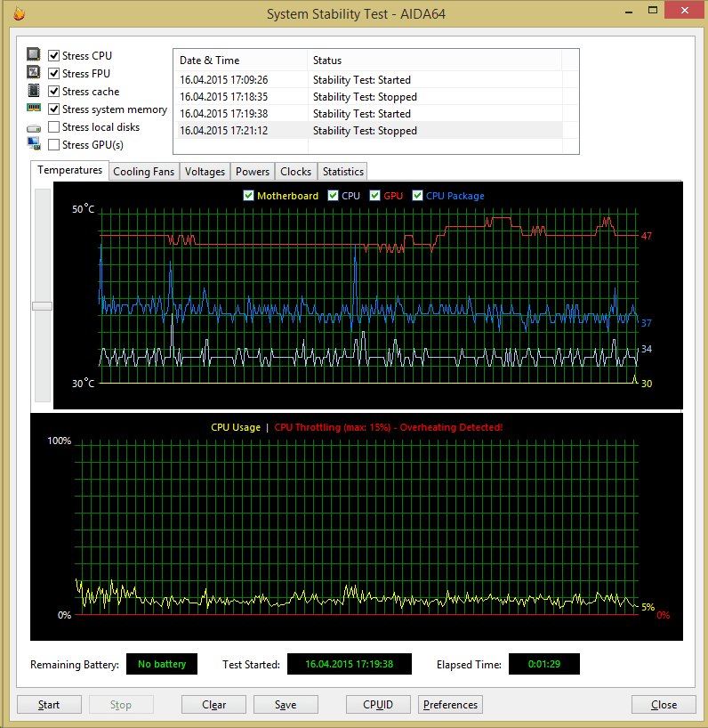Viewport: 708px width, 728px height.
Task: Click the CPU chip icon beside Stress CPU
Action: [x=34, y=54]
